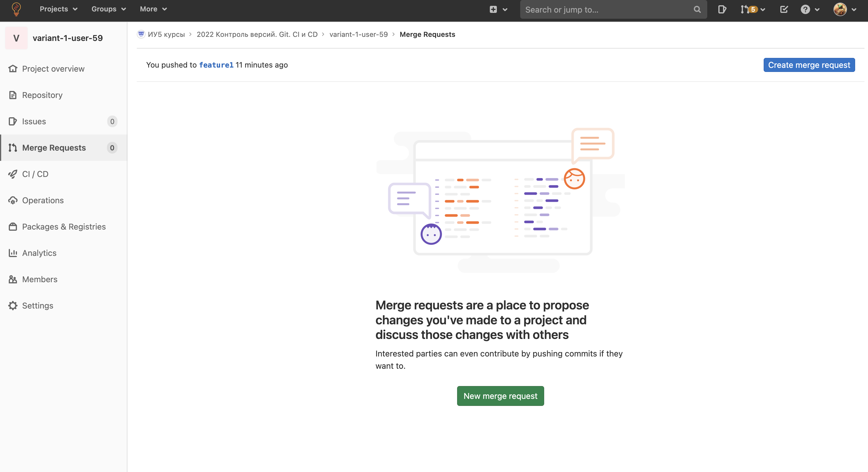Open Analytics chart sidebar item
Viewport: 868px width, 472px height.
pos(39,253)
